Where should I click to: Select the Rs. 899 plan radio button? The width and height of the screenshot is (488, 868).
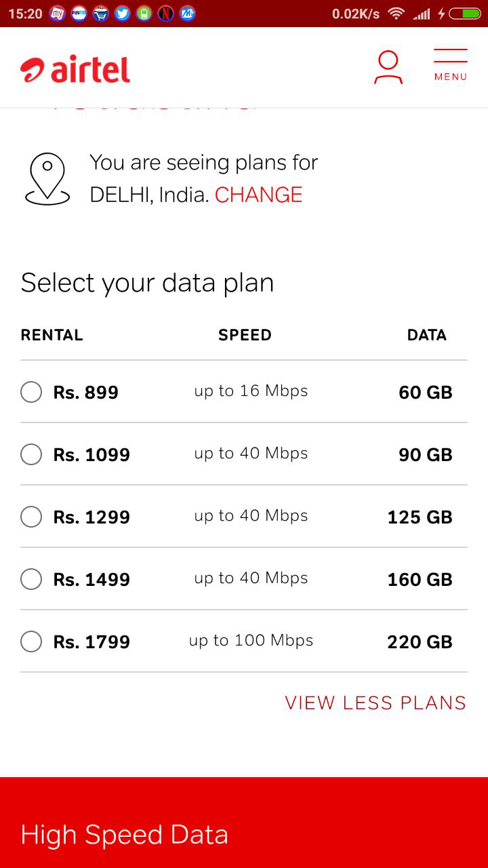tap(31, 392)
